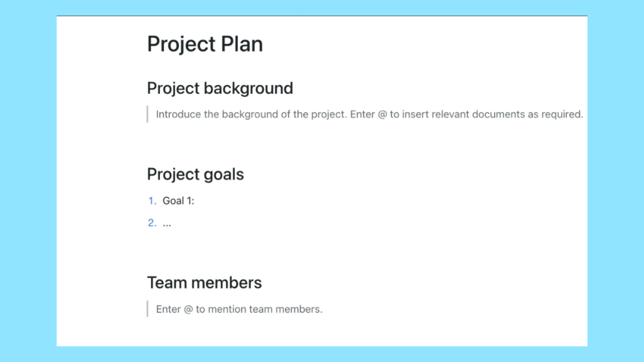Select the Project background heading

(x=220, y=88)
